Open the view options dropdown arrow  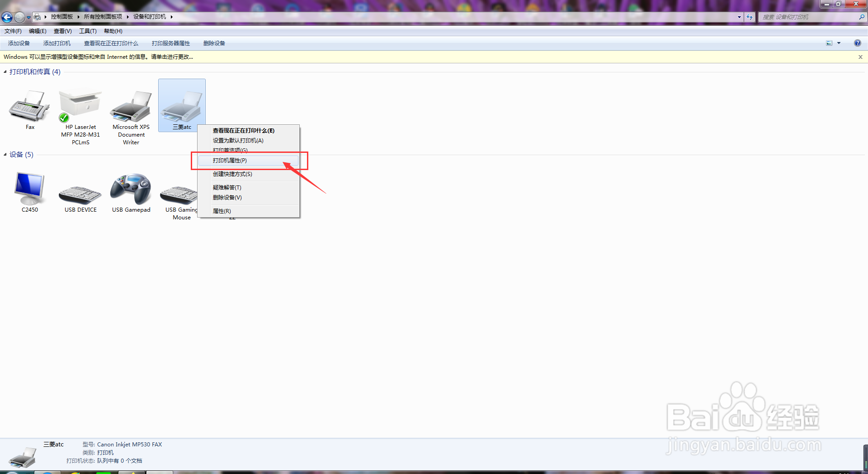[839, 43]
